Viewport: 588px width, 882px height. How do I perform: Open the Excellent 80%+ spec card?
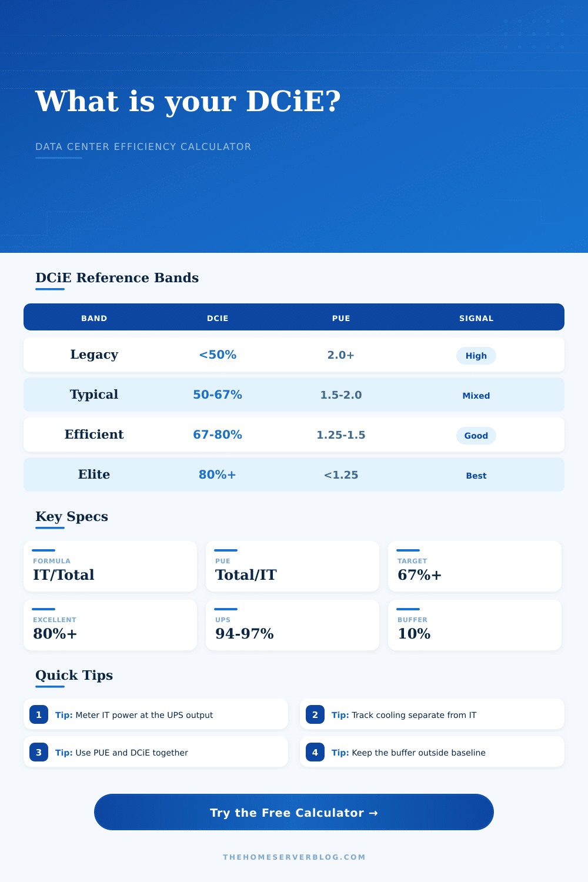110,625
